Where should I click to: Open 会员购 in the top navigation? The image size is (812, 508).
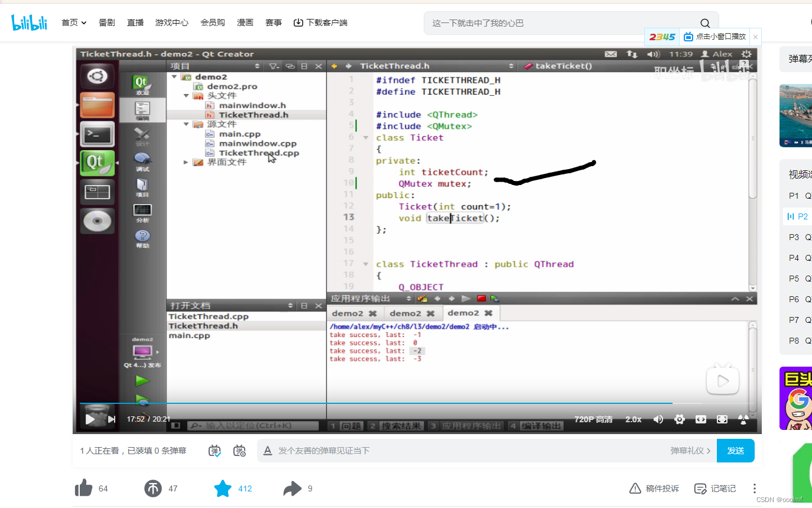(x=213, y=22)
